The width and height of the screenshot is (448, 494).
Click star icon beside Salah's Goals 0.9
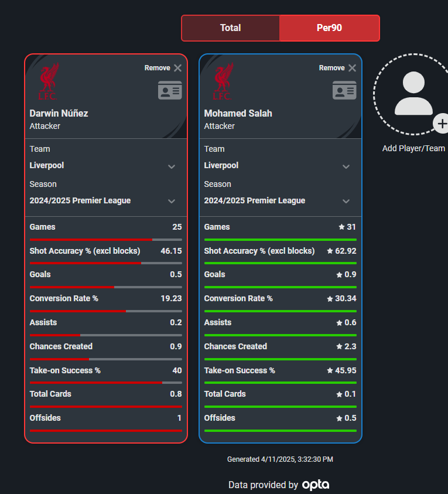pyautogui.click(x=340, y=275)
